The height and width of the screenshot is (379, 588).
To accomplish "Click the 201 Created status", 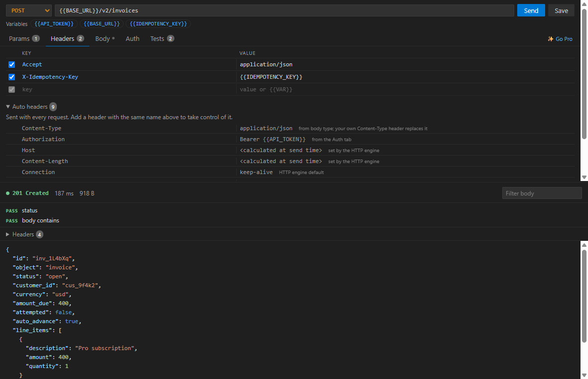I will point(27,193).
